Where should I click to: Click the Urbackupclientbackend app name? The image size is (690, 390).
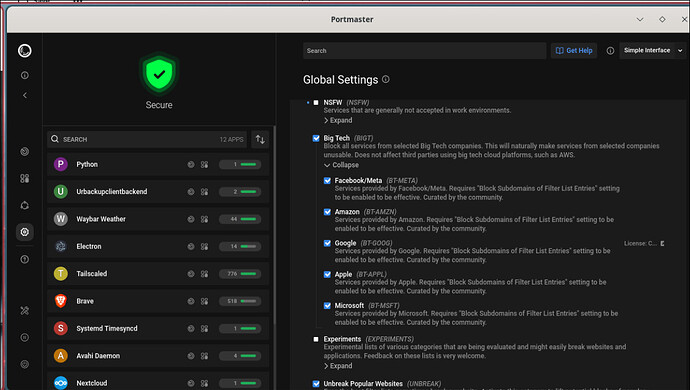pyautogui.click(x=112, y=191)
